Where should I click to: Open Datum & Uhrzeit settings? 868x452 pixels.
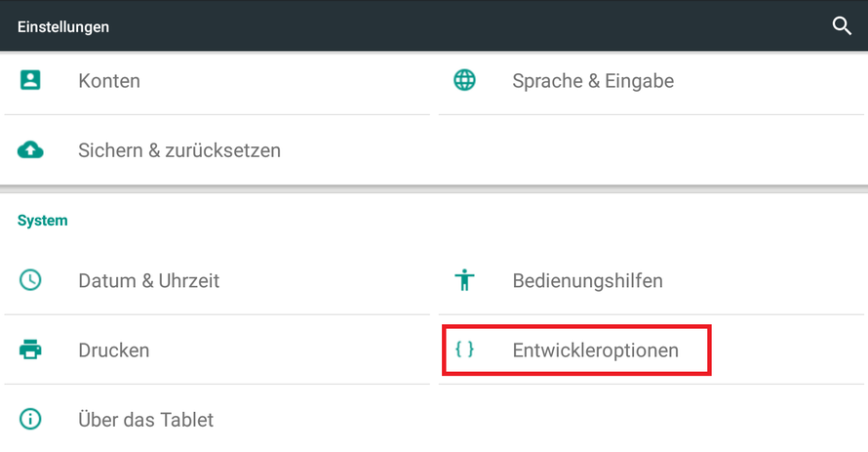(x=217, y=280)
